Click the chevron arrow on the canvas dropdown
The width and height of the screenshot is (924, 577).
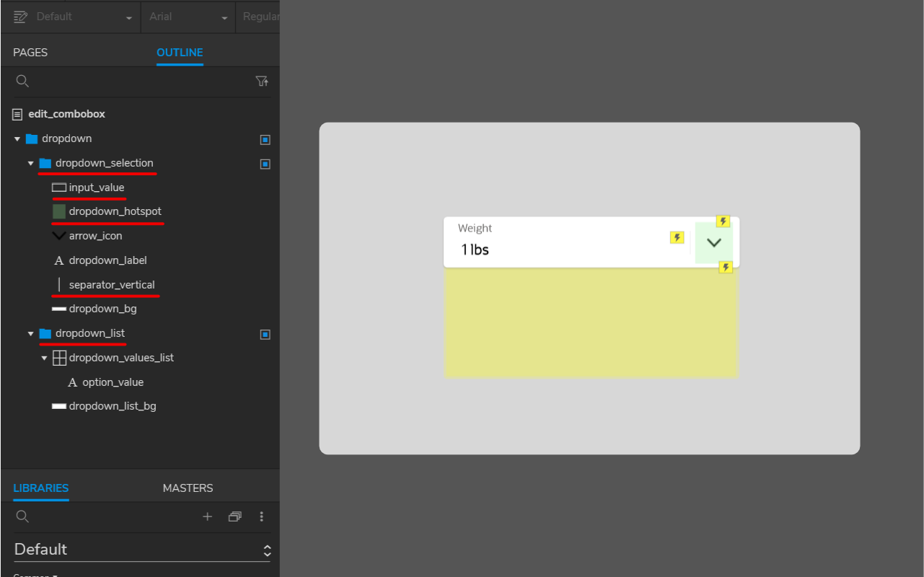pos(714,243)
